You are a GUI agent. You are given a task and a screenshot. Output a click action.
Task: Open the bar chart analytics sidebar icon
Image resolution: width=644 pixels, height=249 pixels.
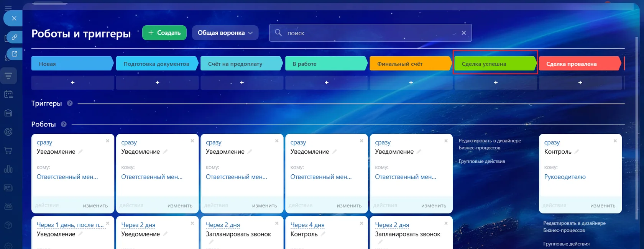[8, 169]
